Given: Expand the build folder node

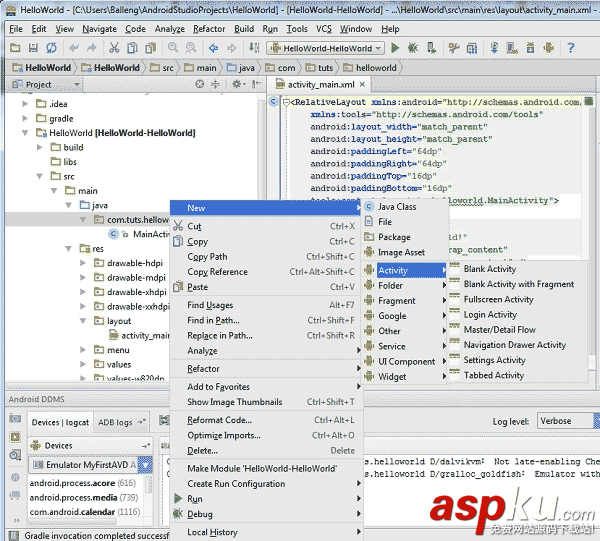Looking at the screenshot, I should pyautogui.click(x=39, y=147).
